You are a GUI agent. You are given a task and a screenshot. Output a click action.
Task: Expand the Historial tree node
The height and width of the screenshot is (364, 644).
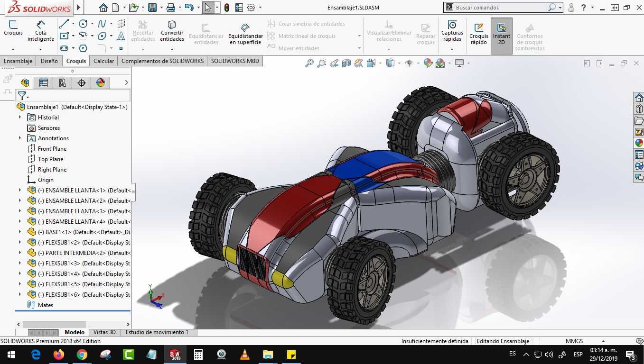20,117
